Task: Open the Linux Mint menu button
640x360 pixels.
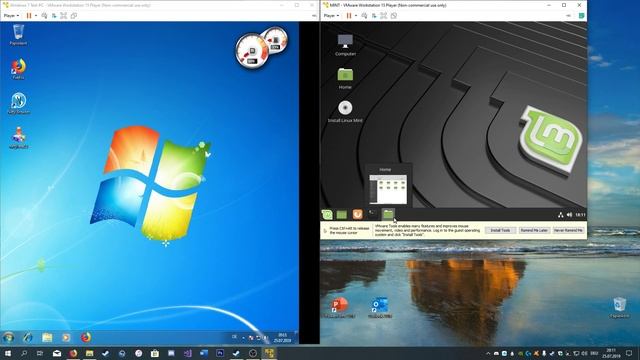Action: (327, 214)
